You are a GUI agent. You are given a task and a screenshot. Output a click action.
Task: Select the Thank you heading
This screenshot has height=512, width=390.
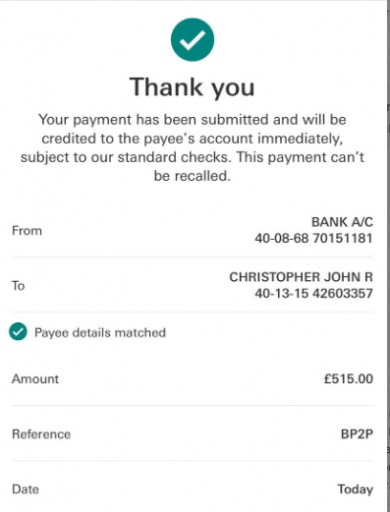192,87
